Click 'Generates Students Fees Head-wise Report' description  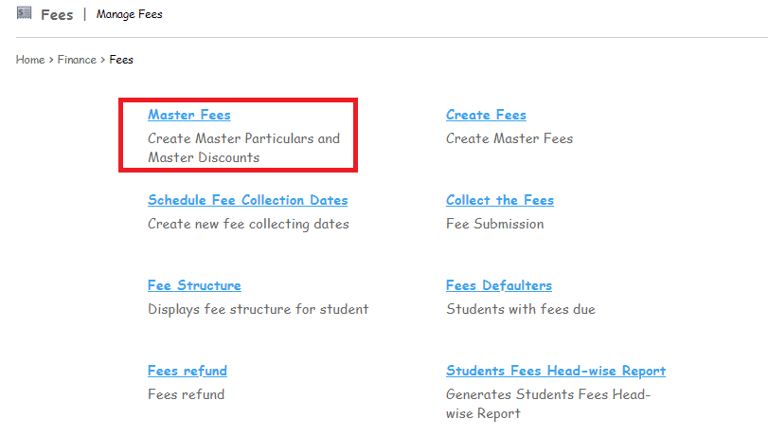548,403
